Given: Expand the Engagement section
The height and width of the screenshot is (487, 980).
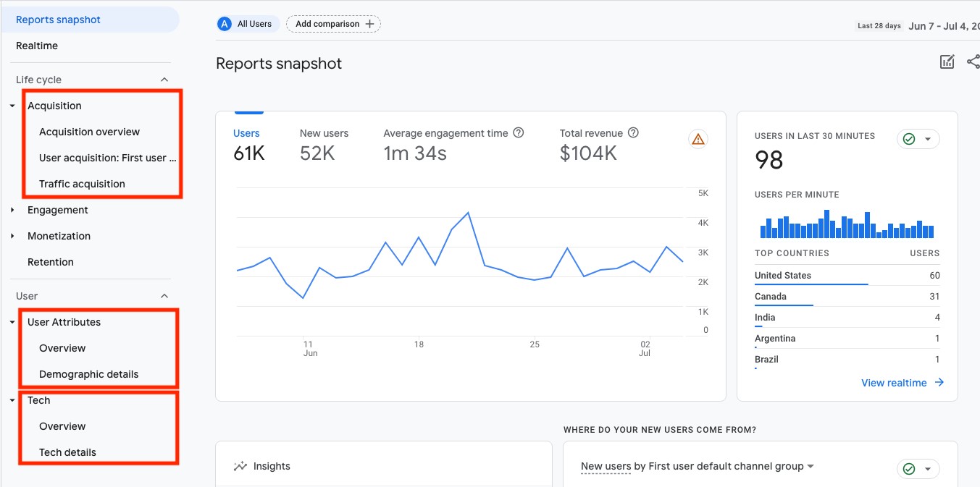Looking at the screenshot, I should (12, 210).
